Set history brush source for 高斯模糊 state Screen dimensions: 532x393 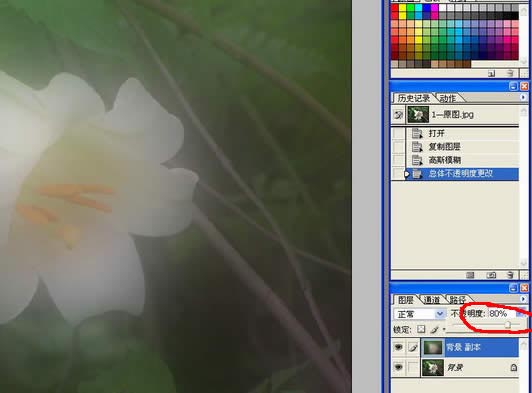click(398, 160)
